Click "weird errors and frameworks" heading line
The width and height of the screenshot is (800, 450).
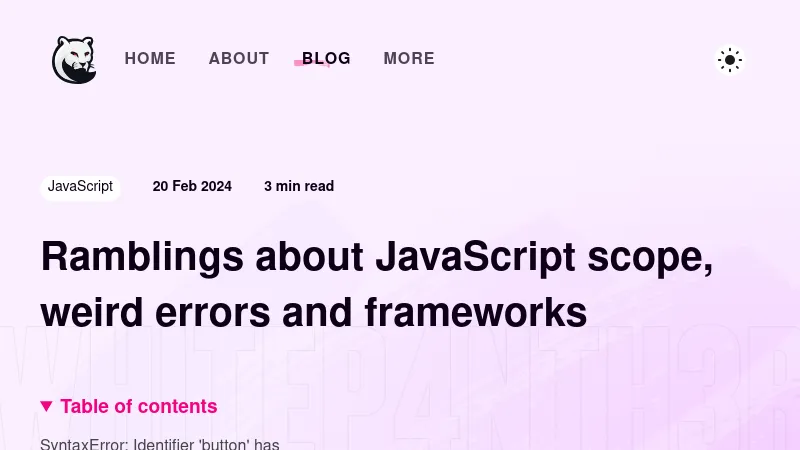(x=313, y=313)
